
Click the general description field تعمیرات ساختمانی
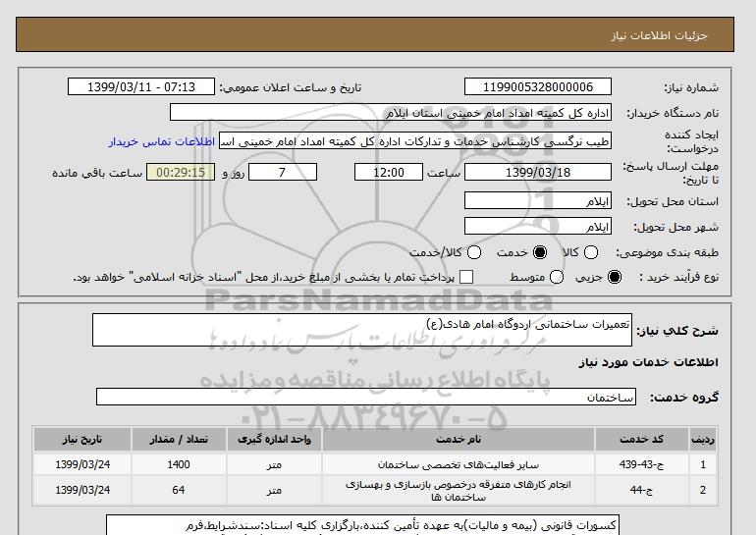click(362, 330)
